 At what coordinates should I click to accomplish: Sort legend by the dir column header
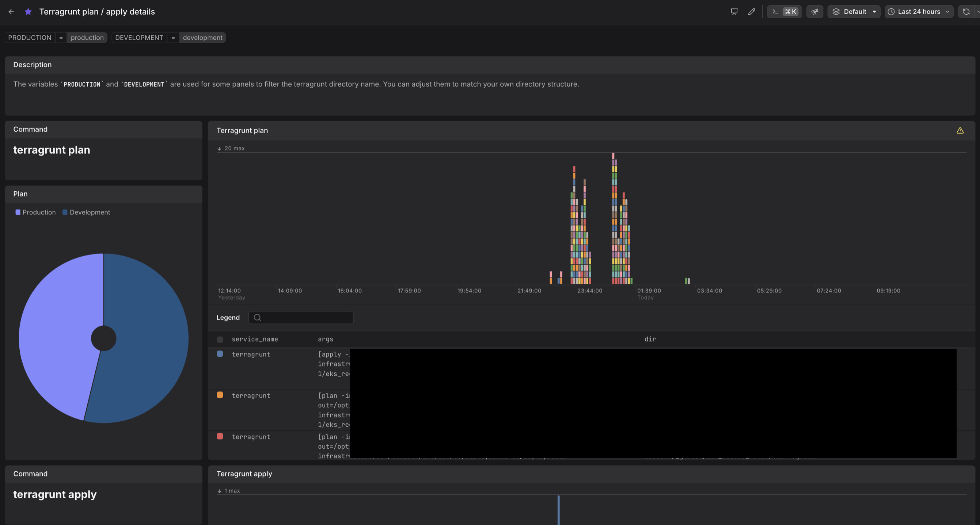coord(650,339)
